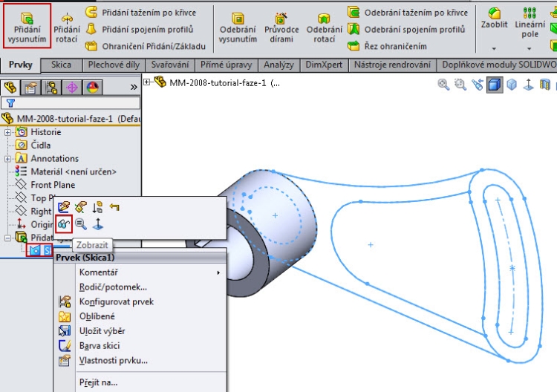
Task: Select MM-2008-tutorial-faze-1 root tree node
Action: pyautogui.click(x=71, y=119)
